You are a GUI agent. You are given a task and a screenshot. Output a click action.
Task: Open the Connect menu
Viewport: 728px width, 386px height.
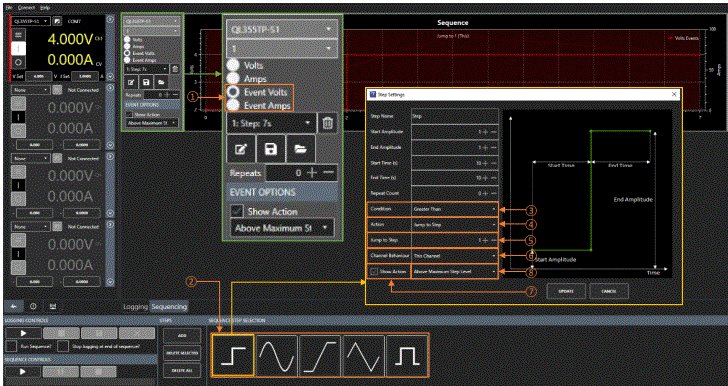(x=26, y=7)
